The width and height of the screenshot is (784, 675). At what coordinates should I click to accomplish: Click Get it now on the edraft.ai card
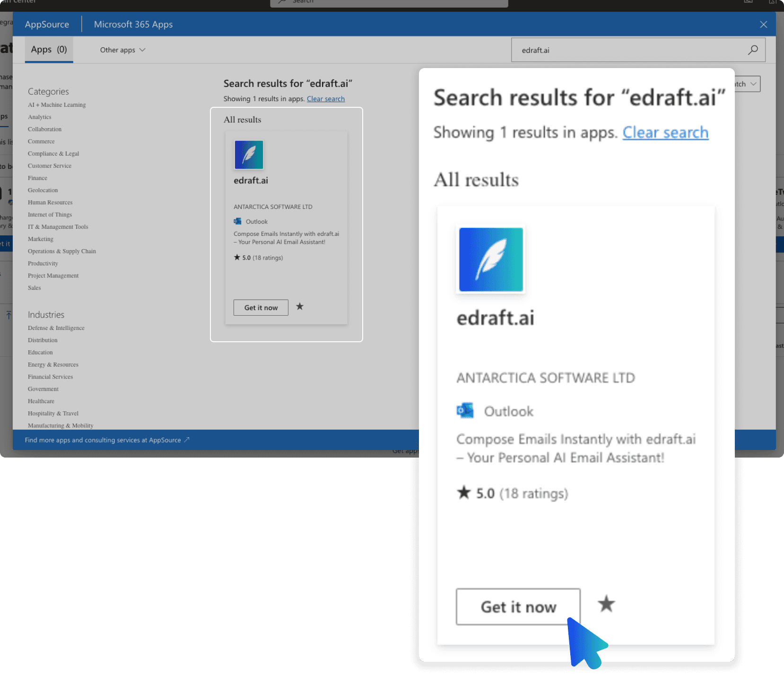261,307
